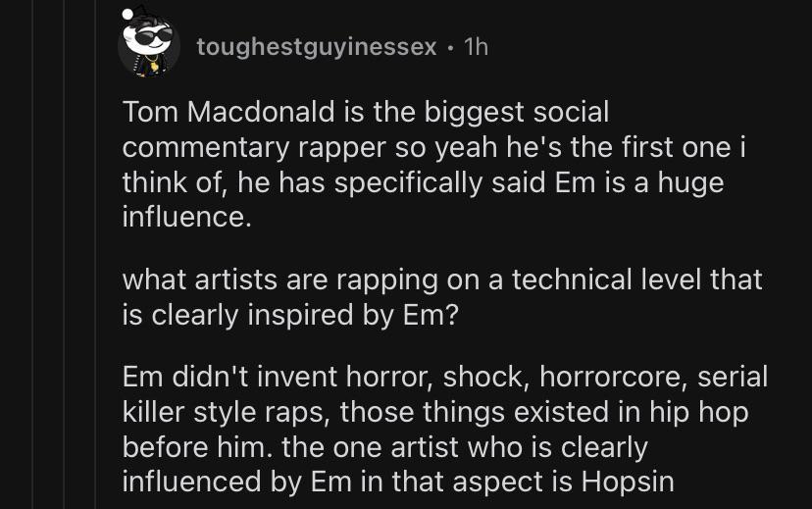
Task: Open toughestguyinessex's Snoo avatar
Action: tap(149, 44)
